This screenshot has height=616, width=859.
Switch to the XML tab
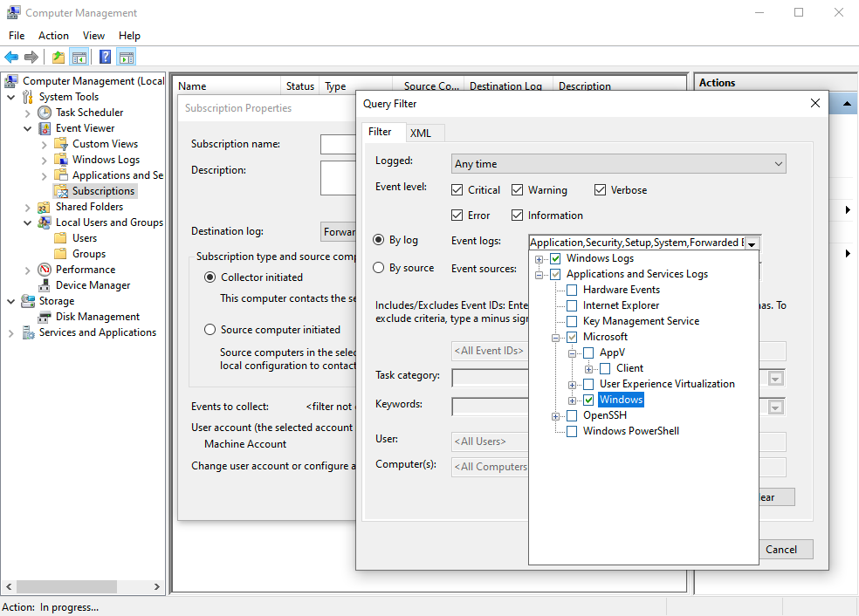tap(420, 133)
